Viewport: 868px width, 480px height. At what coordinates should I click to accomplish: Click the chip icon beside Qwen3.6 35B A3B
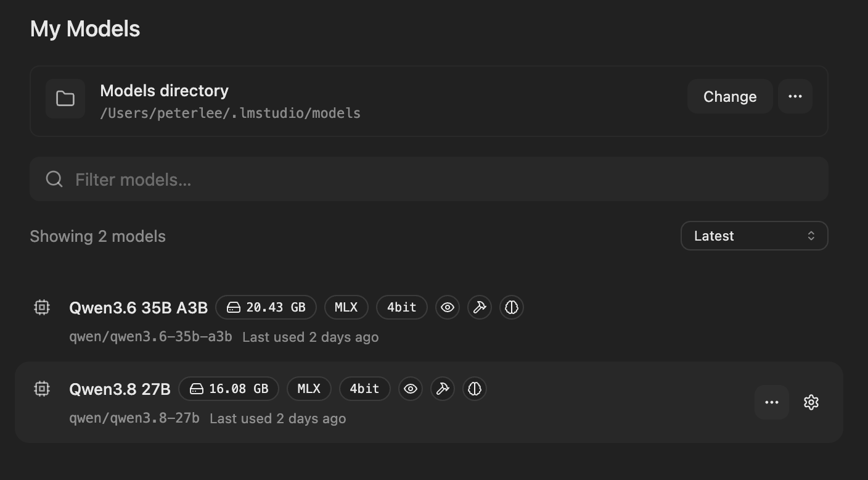(x=42, y=307)
